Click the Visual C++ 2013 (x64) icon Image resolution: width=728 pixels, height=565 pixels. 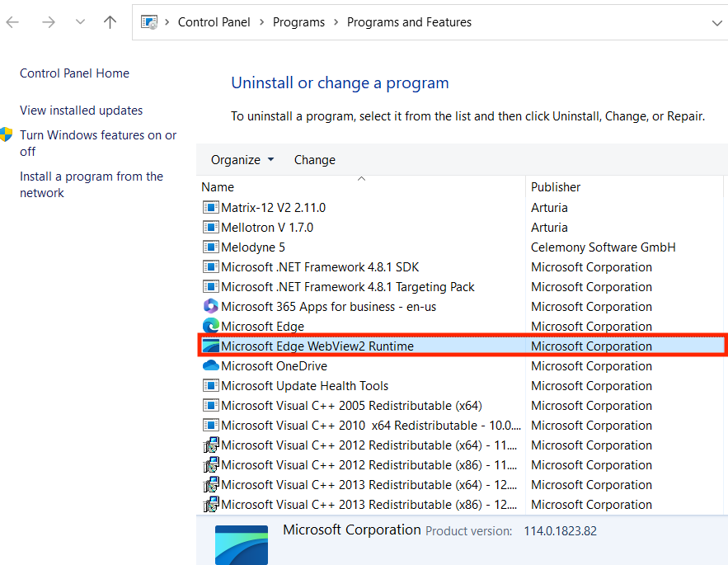(x=211, y=485)
